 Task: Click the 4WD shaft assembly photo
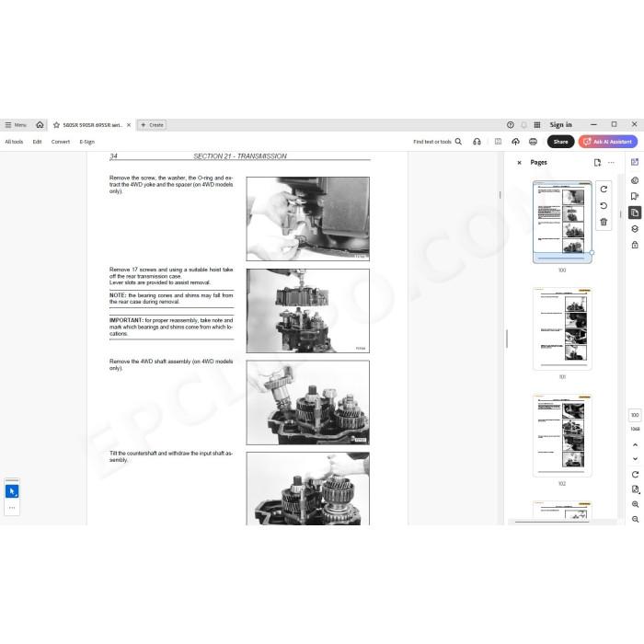tap(307, 403)
